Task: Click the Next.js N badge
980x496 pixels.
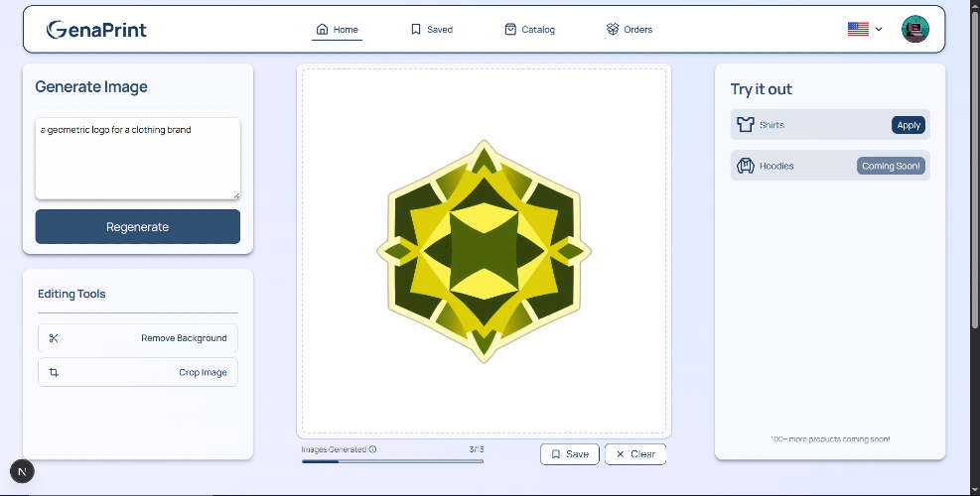Action: (x=22, y=471)
